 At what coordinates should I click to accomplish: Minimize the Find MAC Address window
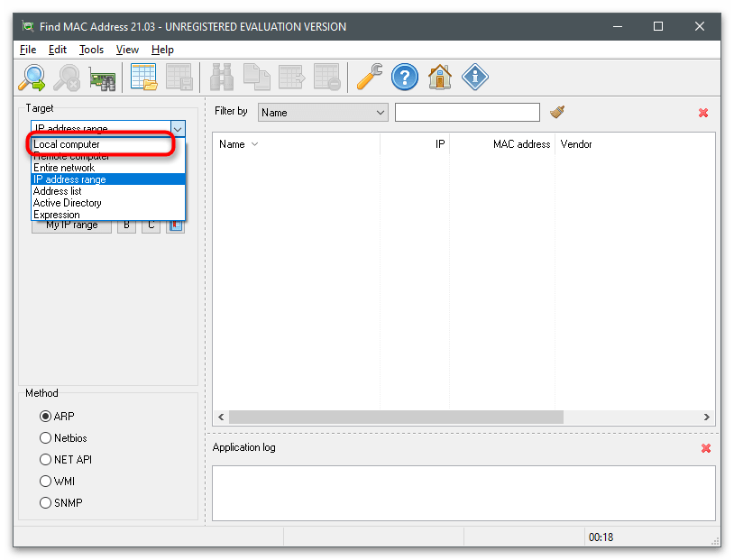[x=618, y=27]
